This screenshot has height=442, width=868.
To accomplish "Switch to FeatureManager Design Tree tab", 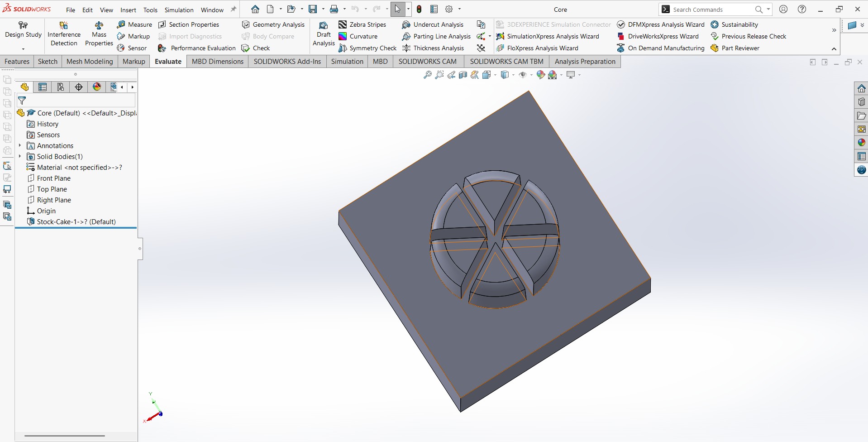I will [x=24, y=87].
